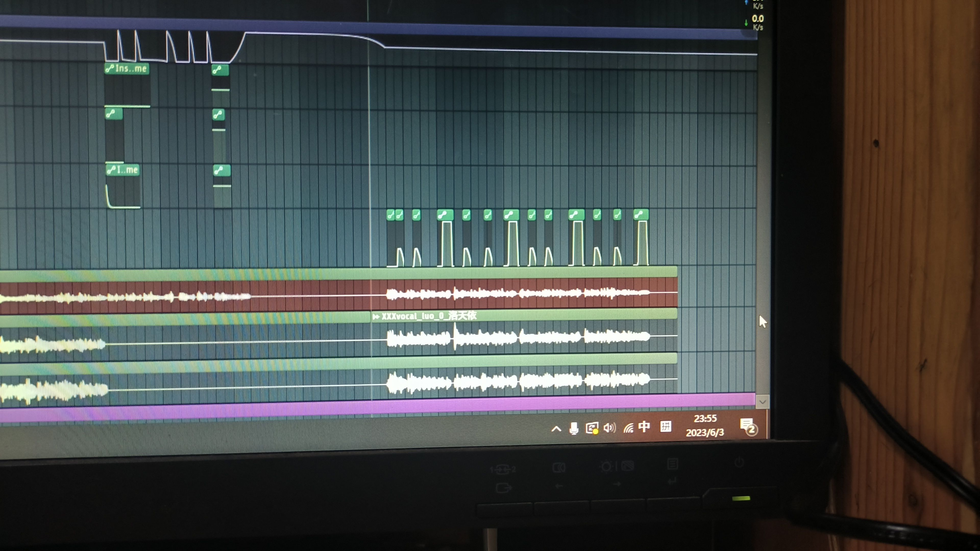Click the microphone tray icon
Viewport: 980px width, 551px height.
coord(574,429)
